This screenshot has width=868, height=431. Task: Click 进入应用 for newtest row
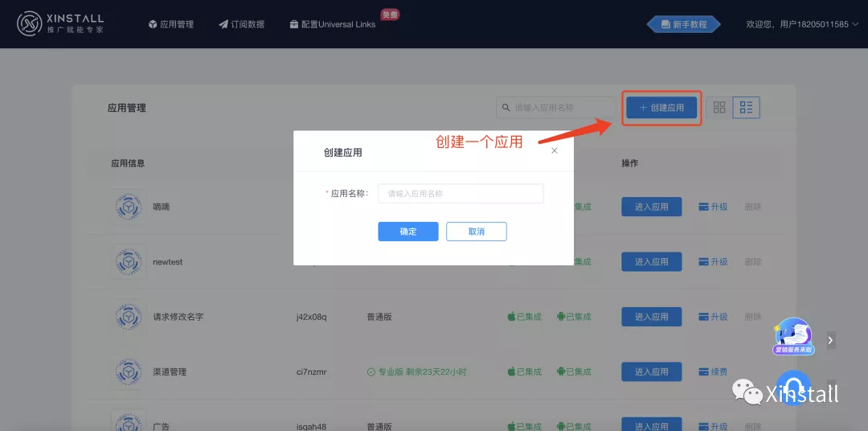coord(652,261)
